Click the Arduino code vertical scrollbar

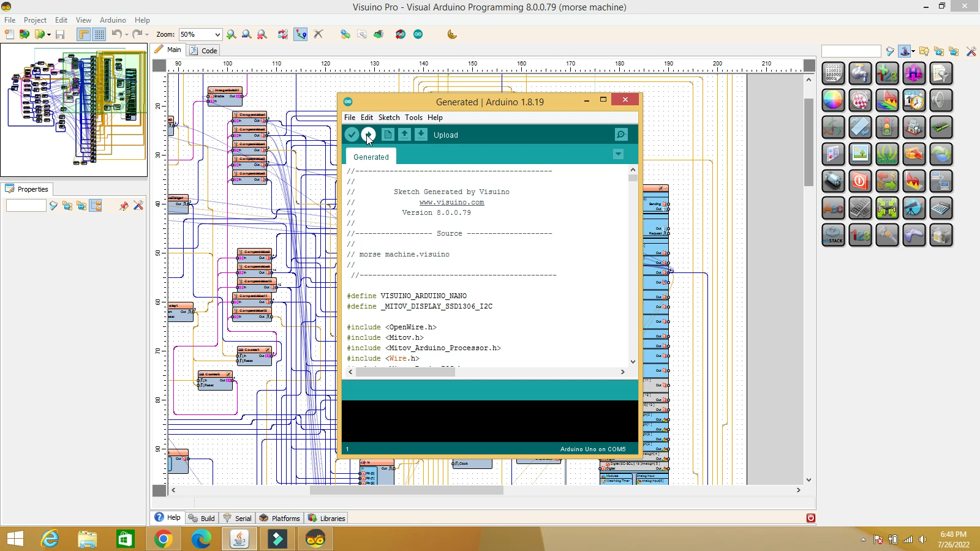(633, 265)
